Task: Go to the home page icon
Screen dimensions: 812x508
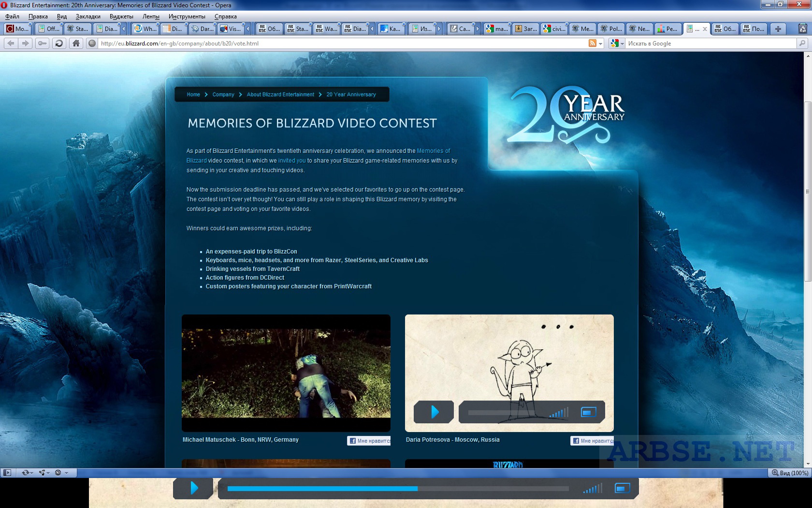Action: 76,44
